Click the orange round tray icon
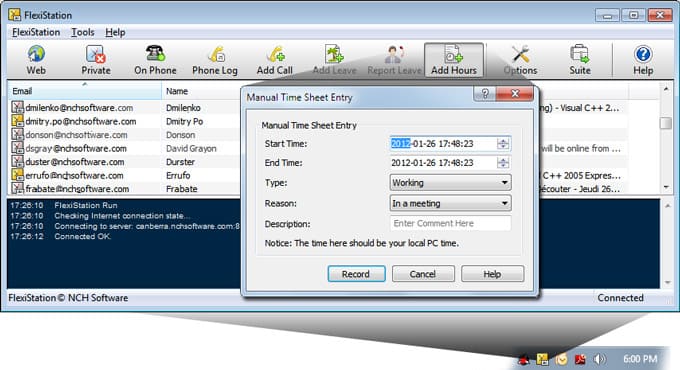Image resolution: width=680 pixels, height=370 pixels. point(561,359)
